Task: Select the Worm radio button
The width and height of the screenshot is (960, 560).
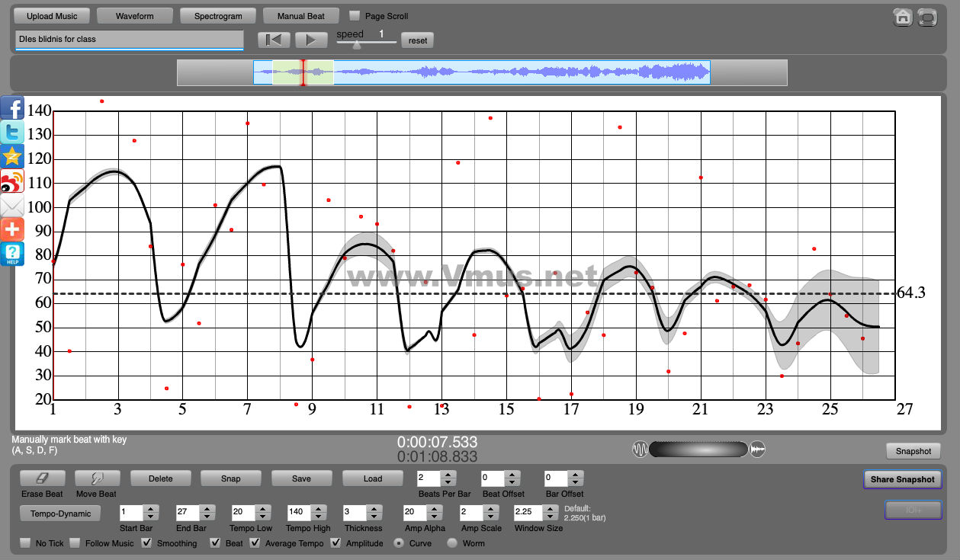Action: (452, 543)
